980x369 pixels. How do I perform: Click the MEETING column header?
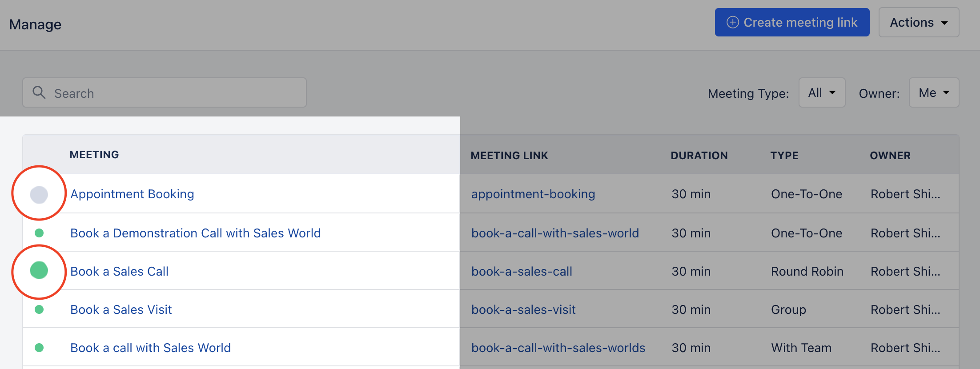tap(94, 155)
